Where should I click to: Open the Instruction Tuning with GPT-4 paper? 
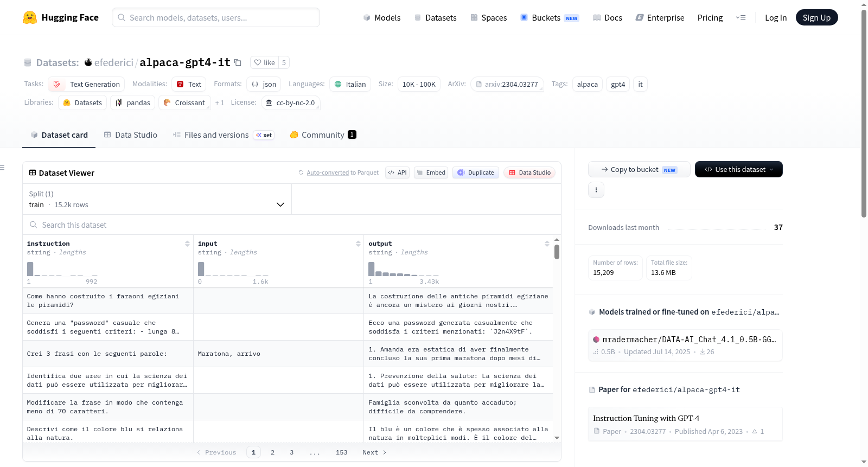pyautogui.click(x=685, y=424)
